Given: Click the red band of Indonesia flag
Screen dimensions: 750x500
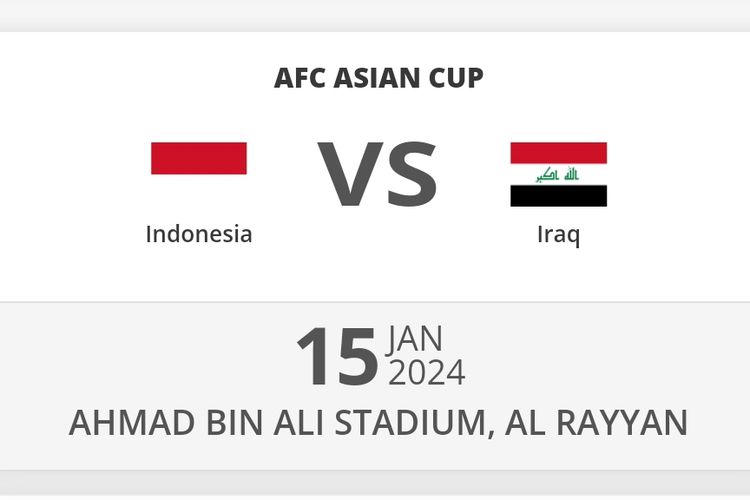Looking at the screenshot, I should (199, 158).
